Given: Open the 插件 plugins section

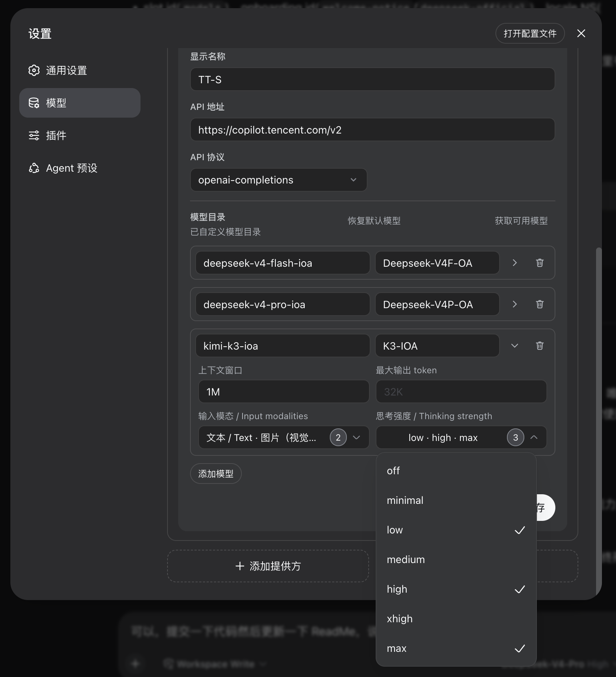Looking at the screenshot, I should (x=80, y=135).
